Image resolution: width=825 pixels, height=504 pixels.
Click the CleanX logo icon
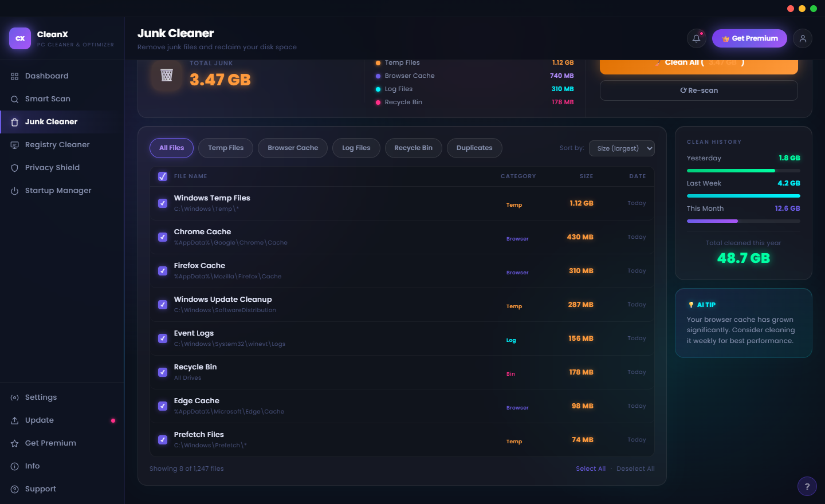(x=20, y=38)
